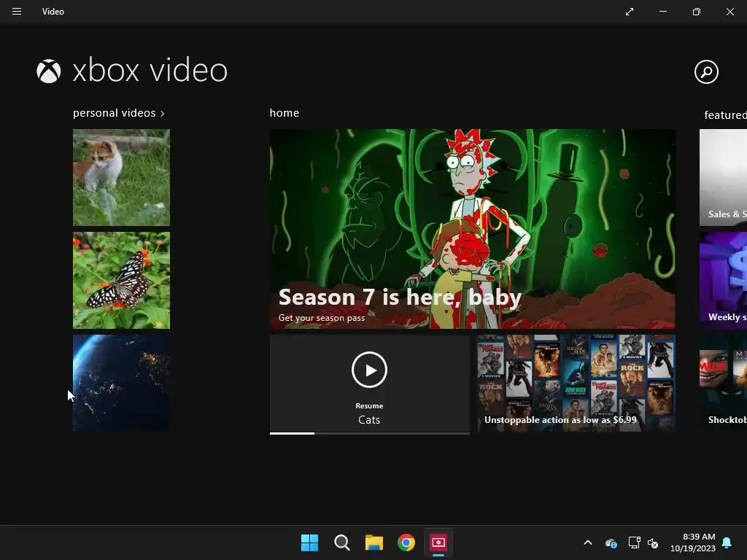
Task: Click Get your season pass text
Action: coord(322,318)
